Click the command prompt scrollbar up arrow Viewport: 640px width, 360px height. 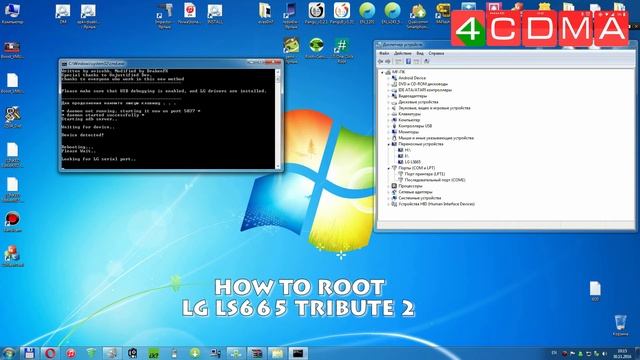(x=278, y=72)
